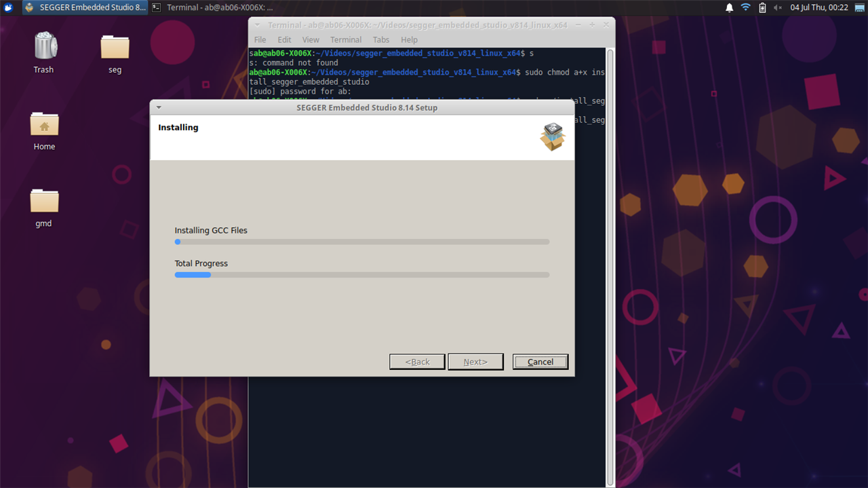This screenshot has height=488, width=868.
Task: Open the Help menu in Terminal
Action: coord(409,40)
